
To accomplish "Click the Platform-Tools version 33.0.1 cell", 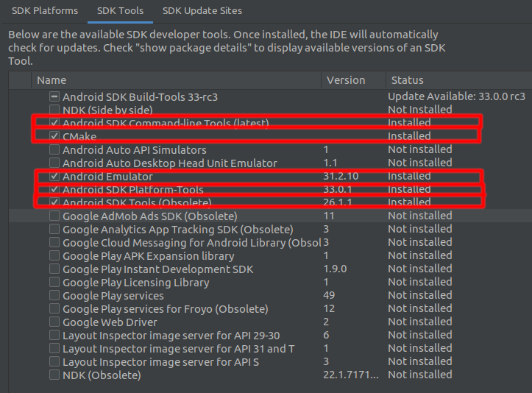I will [337, 189].
